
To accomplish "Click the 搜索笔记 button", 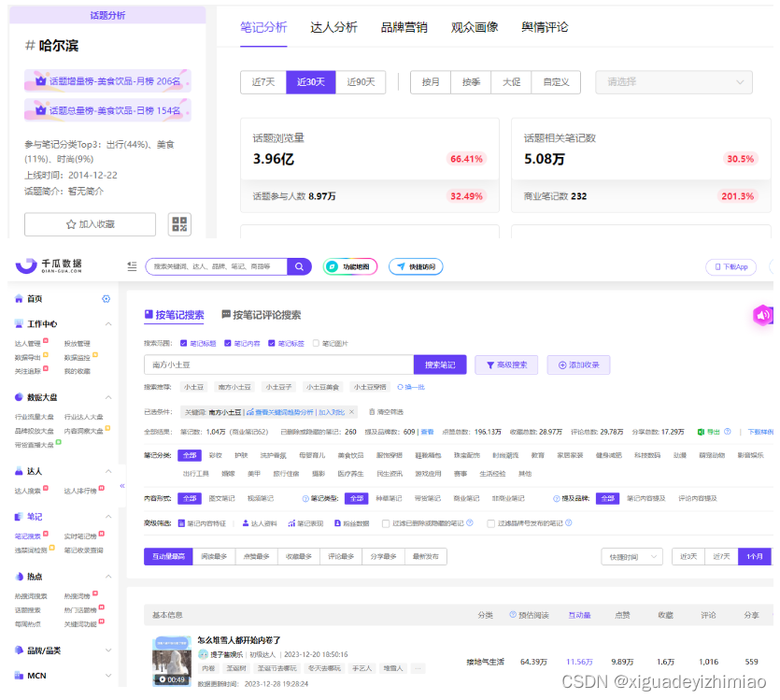I will pos(440,364).
